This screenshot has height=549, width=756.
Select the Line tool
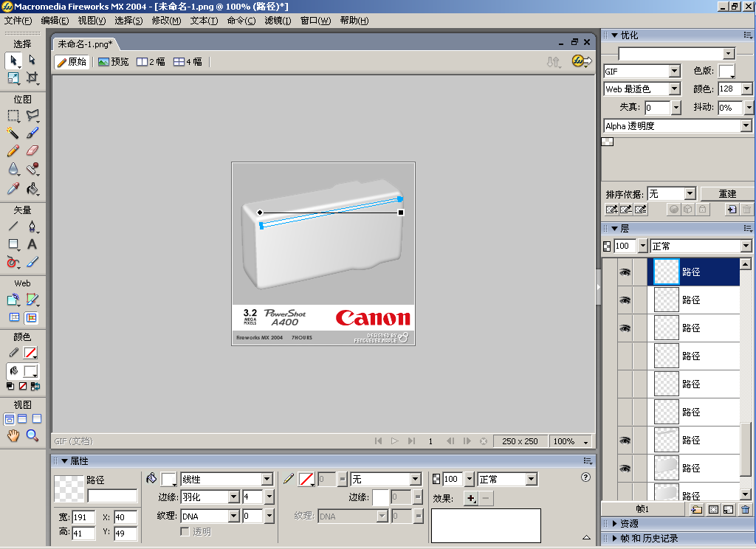13,226
